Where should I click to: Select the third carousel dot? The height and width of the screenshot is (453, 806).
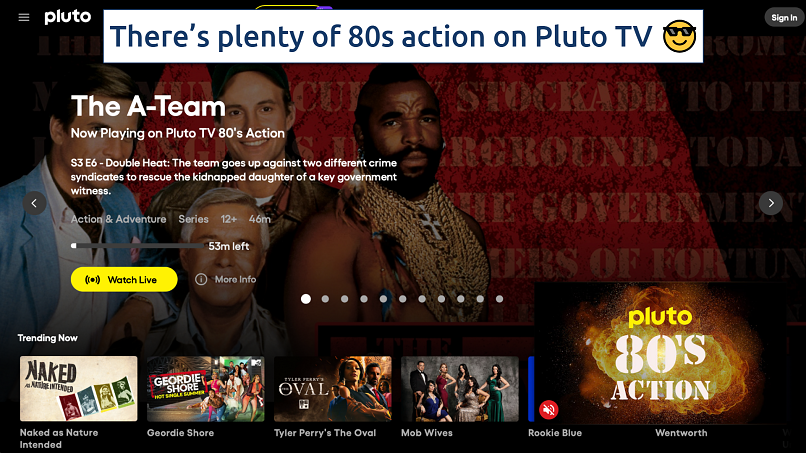[344, 299]
